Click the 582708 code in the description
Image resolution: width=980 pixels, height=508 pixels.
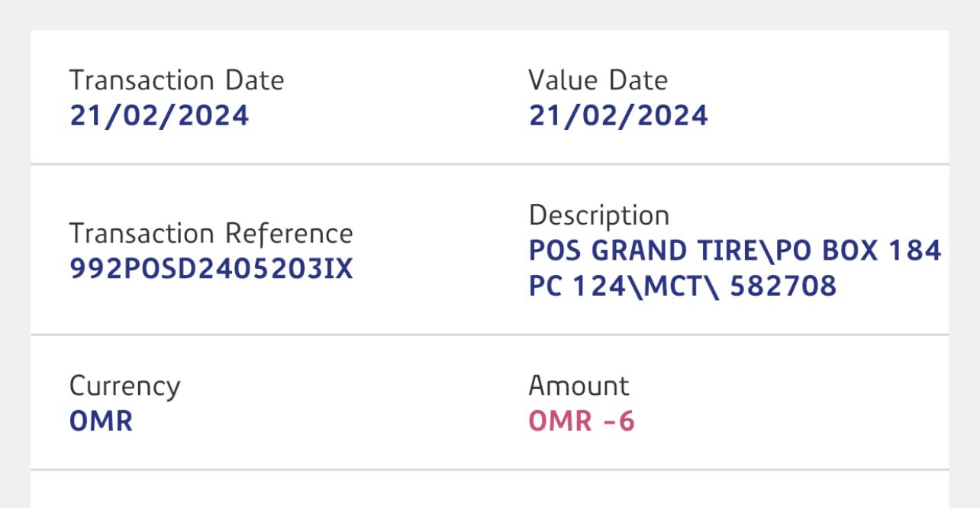(x=783, y=286)
